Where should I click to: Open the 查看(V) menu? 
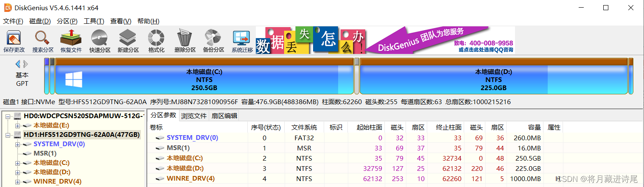[x=121, y=21]
